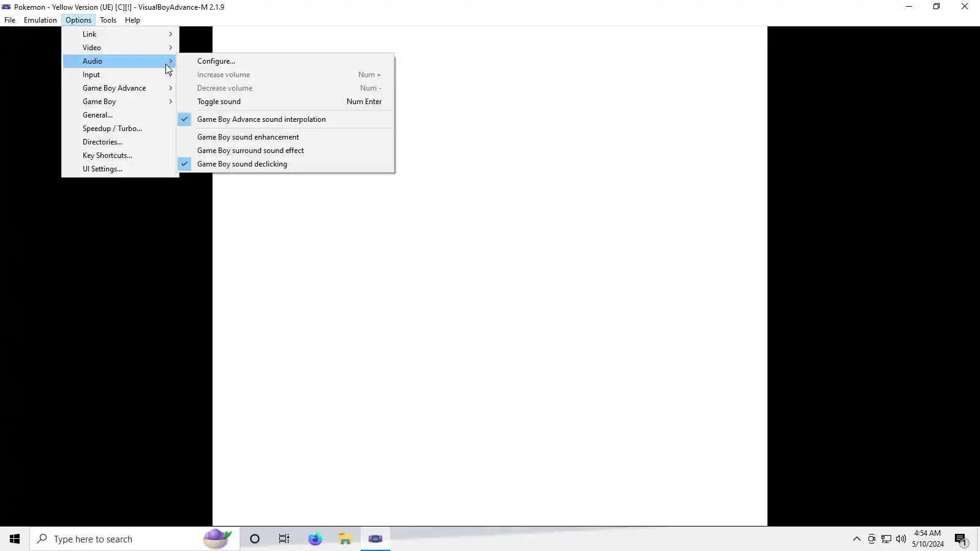Minimize the VisualBoyAdvance window
980x551 pixels.
click(909, 7)
